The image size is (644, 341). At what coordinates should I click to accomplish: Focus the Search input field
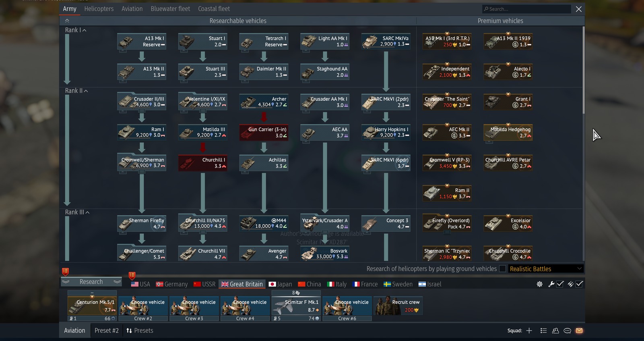526,9
